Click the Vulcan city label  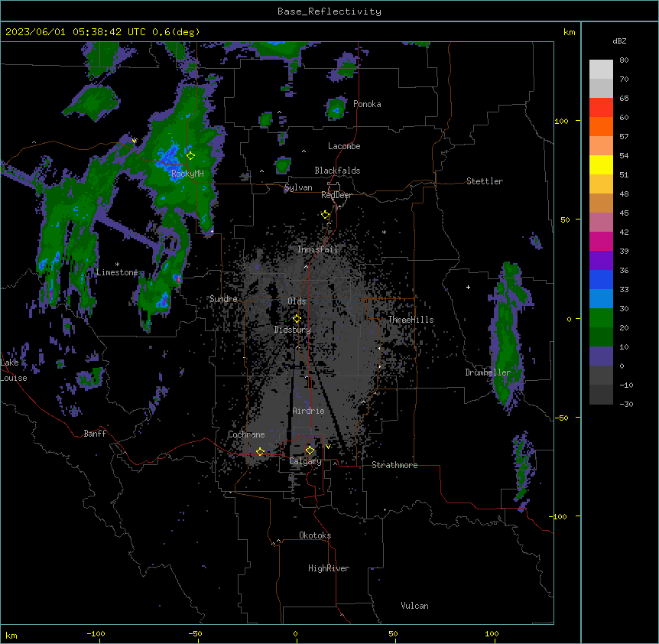pyautogui.click(x=415, y=606)
